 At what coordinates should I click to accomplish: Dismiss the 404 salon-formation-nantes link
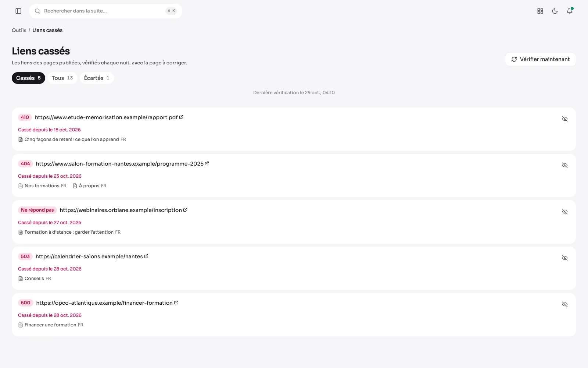click(565, 165)
